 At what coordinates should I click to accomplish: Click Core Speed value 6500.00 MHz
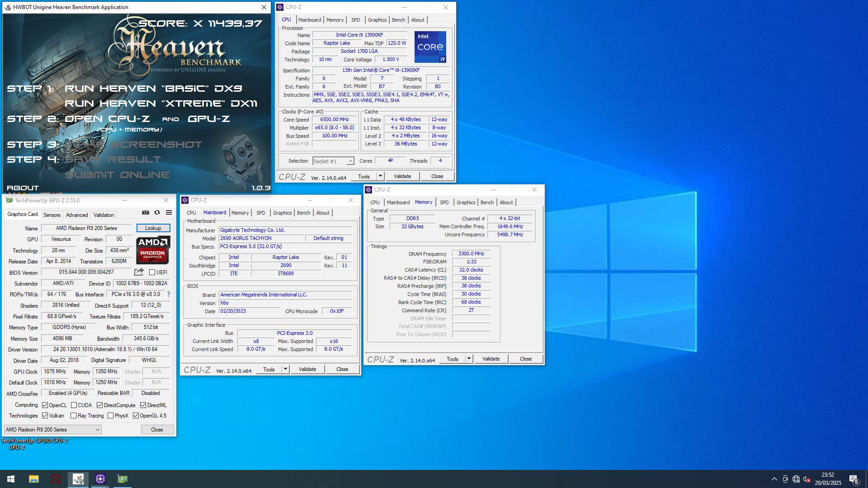[x=335, y=120]
